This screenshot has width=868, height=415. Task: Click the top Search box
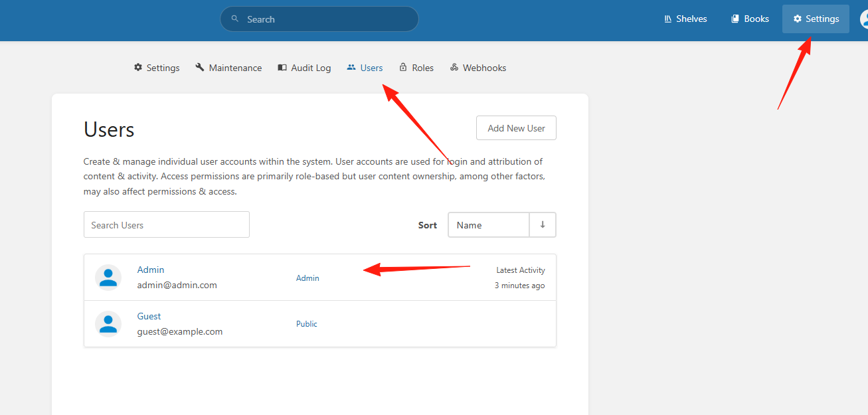click(x=319, y=19)
